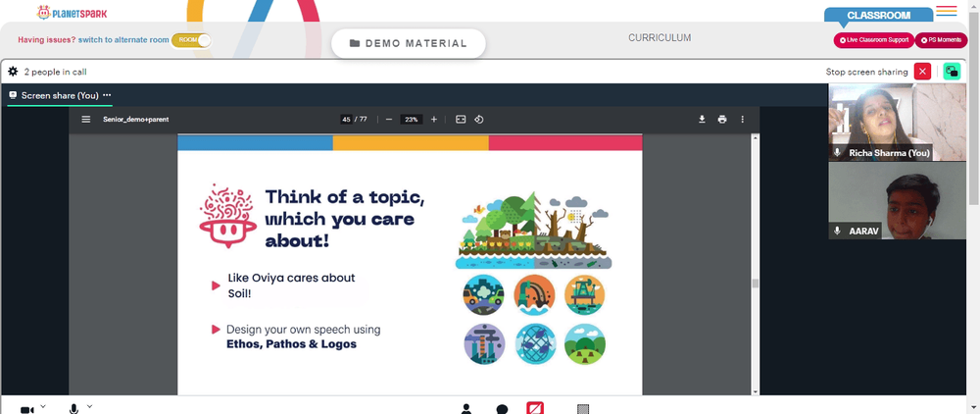Click the gray square icon in bottom bar
This screenshot has width=980, height=414.
(x=582, y=409)
